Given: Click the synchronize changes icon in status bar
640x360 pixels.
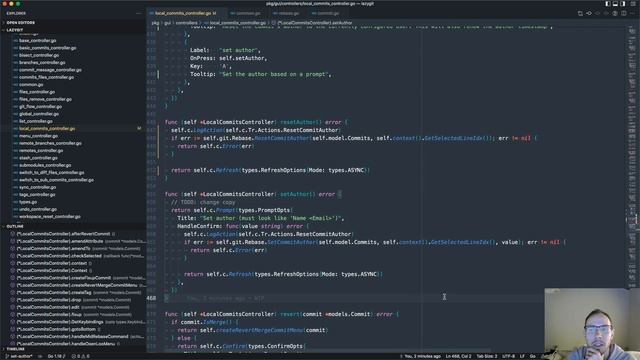Looking at the screenshot, I should (40, 356).
